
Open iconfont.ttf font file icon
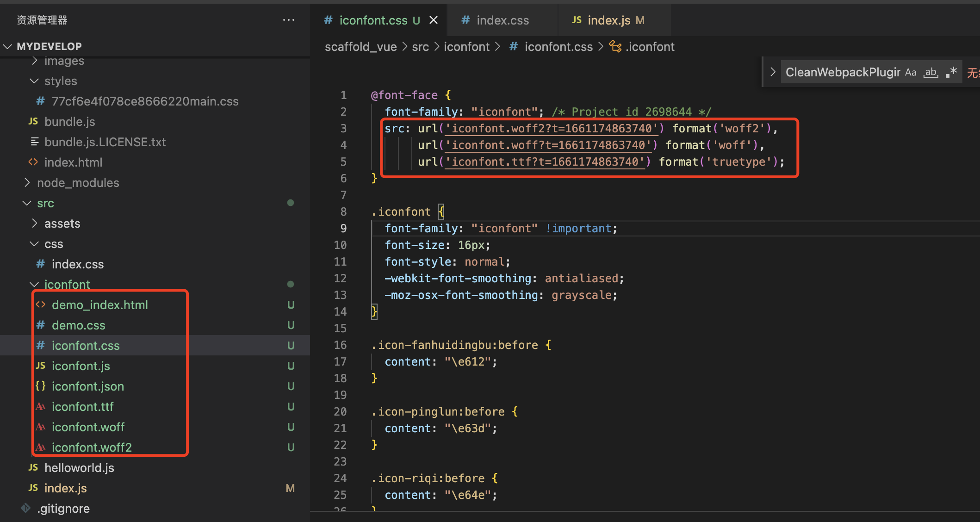pyautogui.click(x=41, y=406)
